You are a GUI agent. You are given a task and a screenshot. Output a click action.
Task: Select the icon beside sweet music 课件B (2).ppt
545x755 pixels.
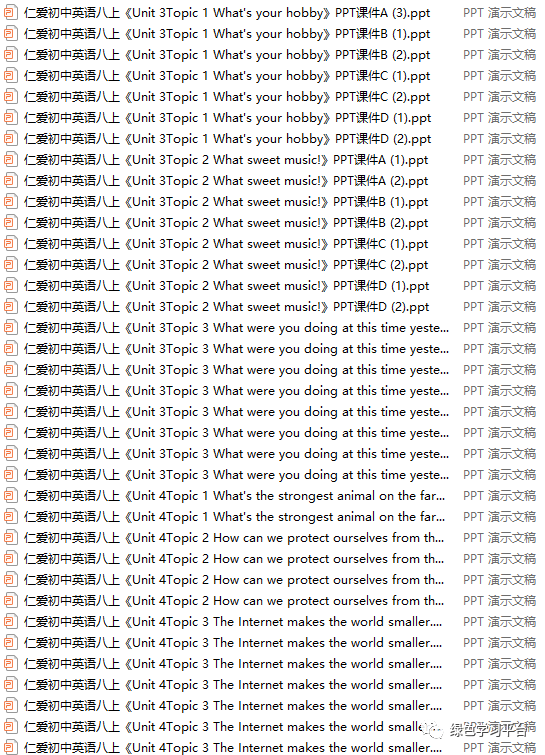coord(10,223)
